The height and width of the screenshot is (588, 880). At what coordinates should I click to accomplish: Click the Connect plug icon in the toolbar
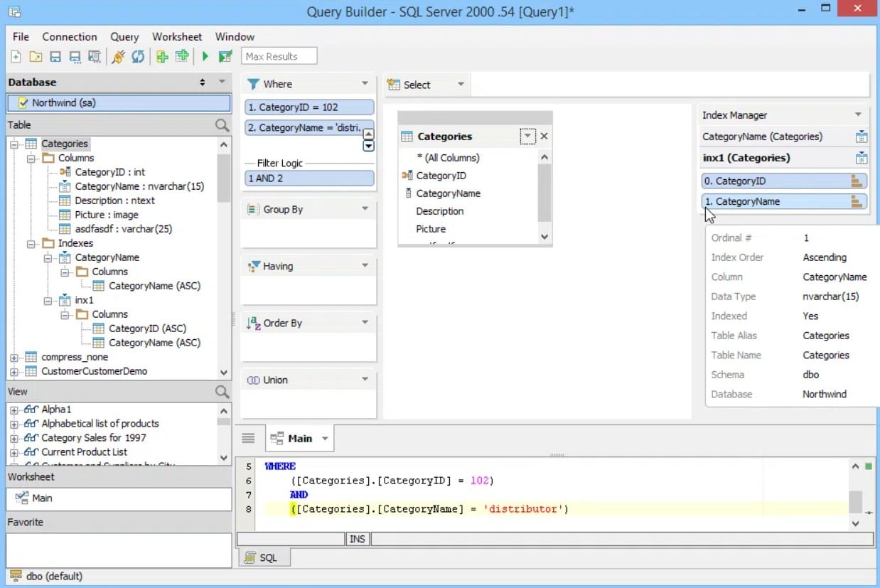point(119,55)
